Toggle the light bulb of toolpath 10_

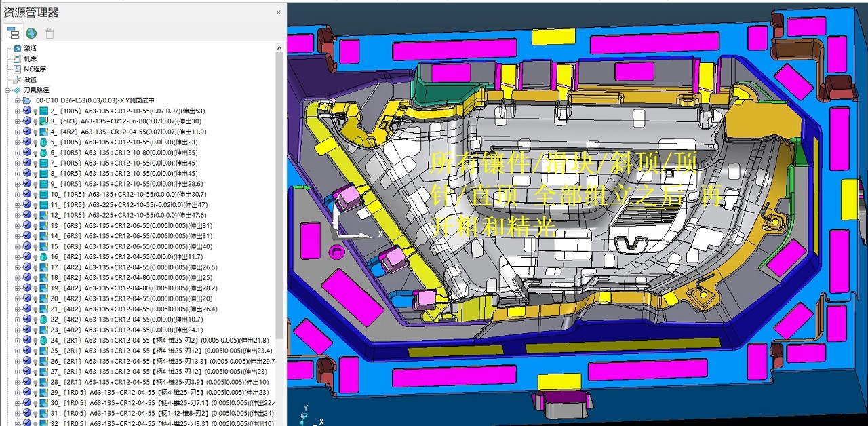click(35, 195)
